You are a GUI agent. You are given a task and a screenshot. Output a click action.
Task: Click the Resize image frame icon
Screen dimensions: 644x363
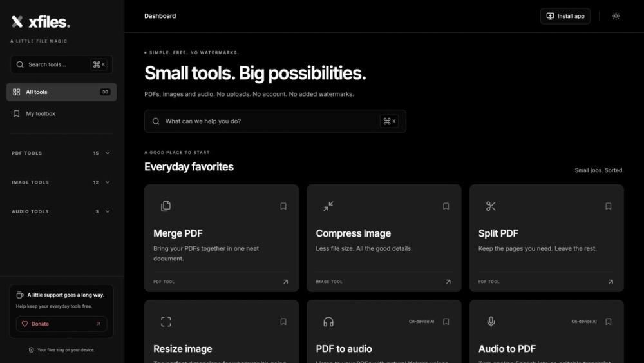click(x=166, y=322)
